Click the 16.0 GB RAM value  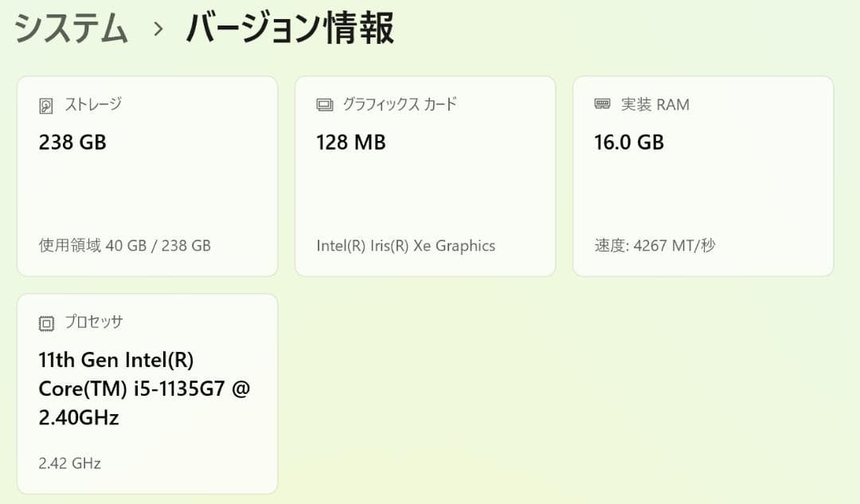(628, 143)
